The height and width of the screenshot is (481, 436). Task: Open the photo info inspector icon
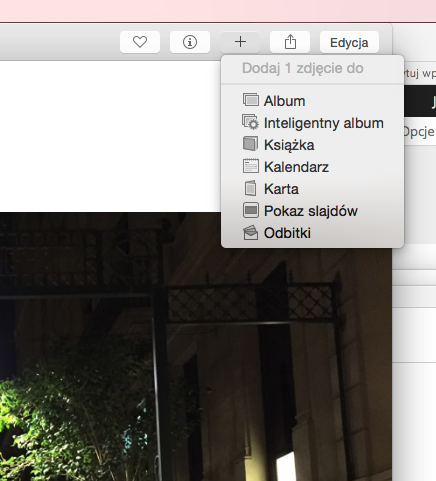tap(190, 42)
